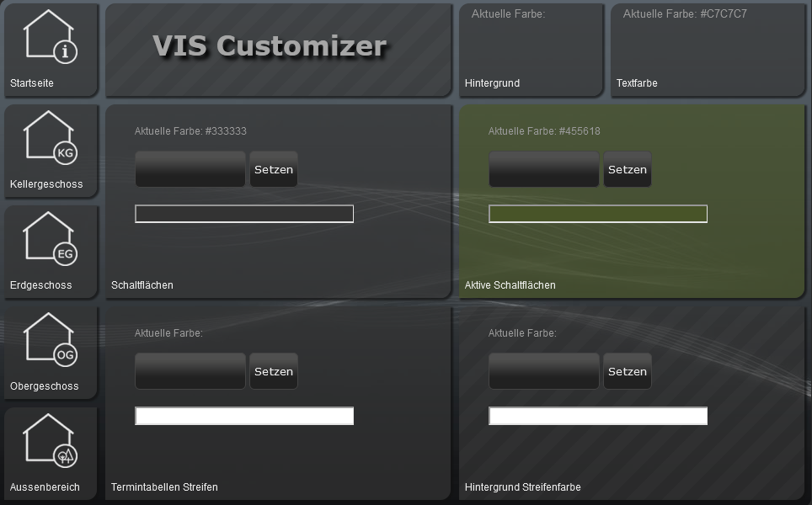
Task: Select the Erdgeschoss EG house icon
Action: coord(51,251)
